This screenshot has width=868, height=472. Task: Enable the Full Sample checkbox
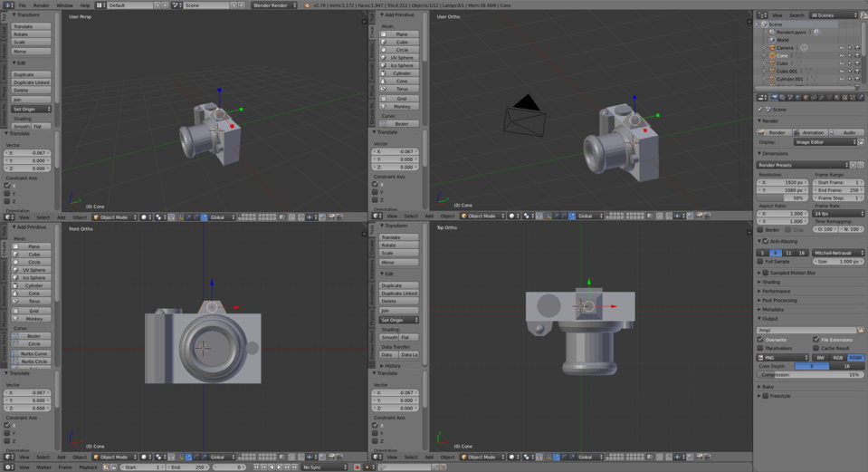[x=760, y=261]
